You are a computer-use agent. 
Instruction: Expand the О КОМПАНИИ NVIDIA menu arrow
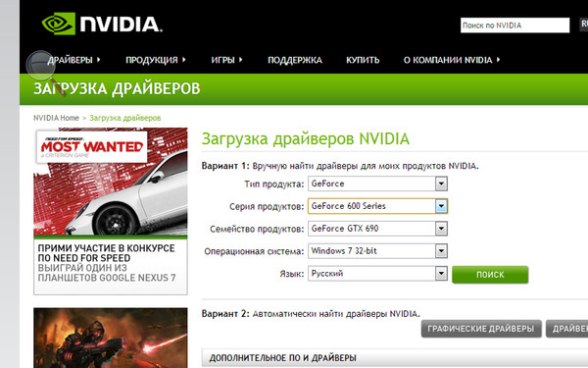pos(498,59)
